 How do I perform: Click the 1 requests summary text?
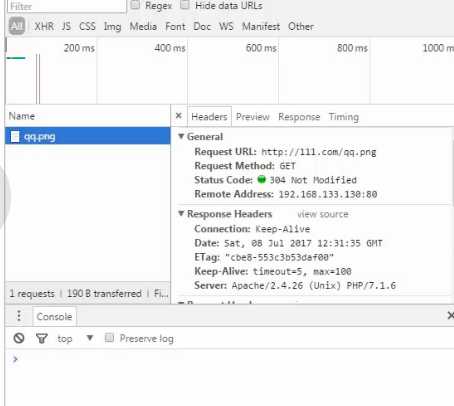32,293
